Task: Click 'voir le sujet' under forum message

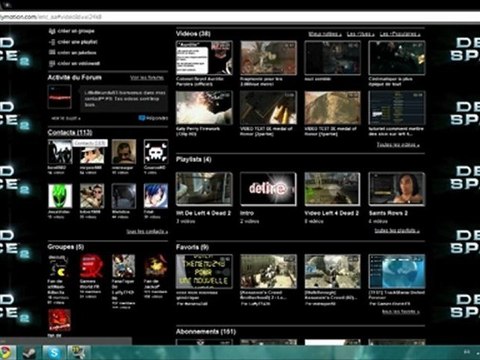Action: 66,118
